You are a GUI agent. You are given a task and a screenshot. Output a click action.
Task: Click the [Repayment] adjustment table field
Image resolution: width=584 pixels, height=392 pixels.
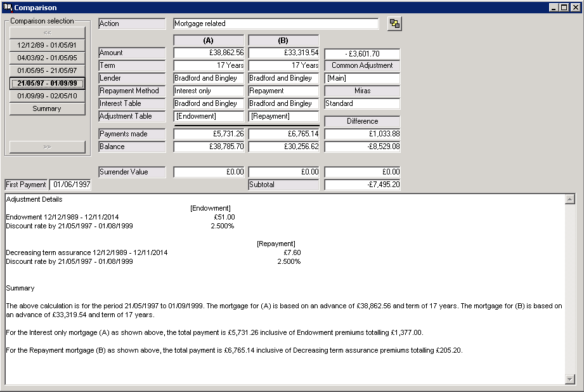(x=283, y=116)
